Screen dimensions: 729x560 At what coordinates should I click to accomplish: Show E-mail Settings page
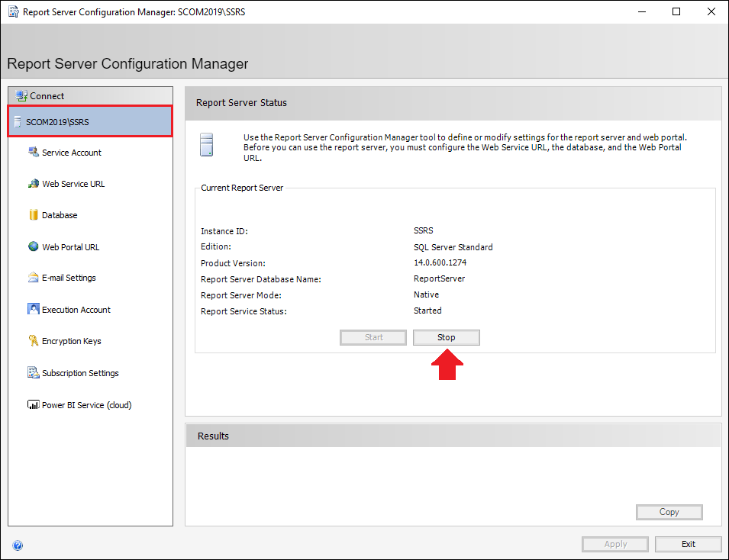point(69,278)
